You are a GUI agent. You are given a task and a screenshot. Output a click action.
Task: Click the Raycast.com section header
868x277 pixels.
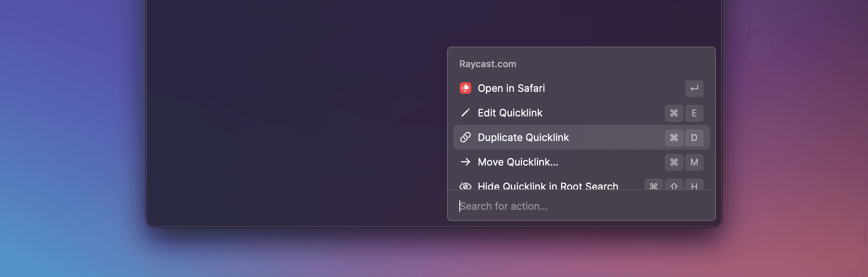pos(488,64)
